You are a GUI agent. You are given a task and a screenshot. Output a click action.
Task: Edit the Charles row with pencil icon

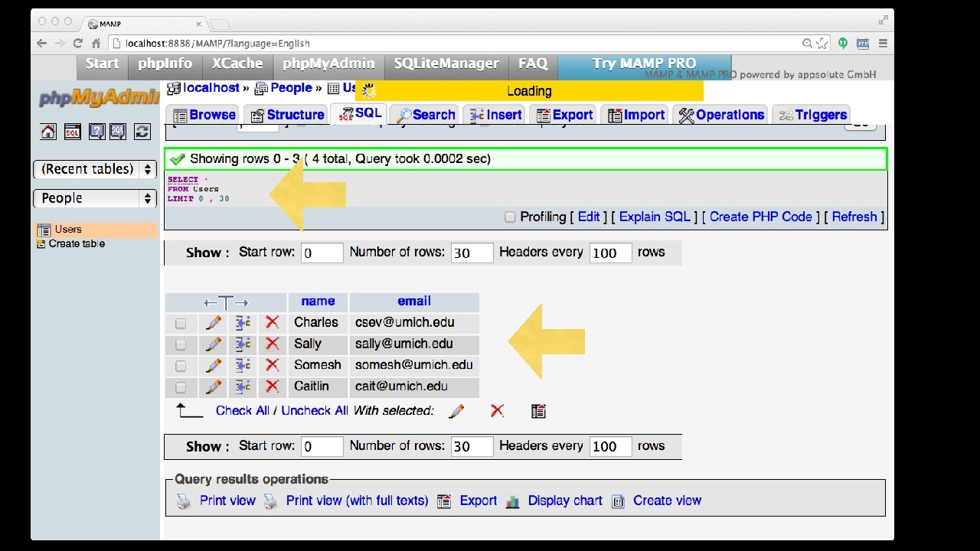point(214,323)
